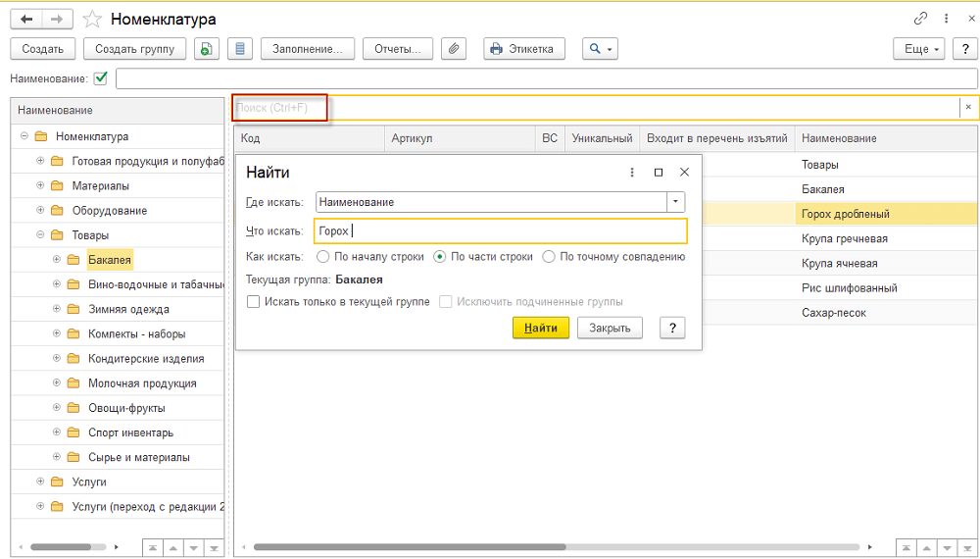Jump to top of tree list arrow
The width and height of the screenshot is (980, 559).
pos(153,548)
